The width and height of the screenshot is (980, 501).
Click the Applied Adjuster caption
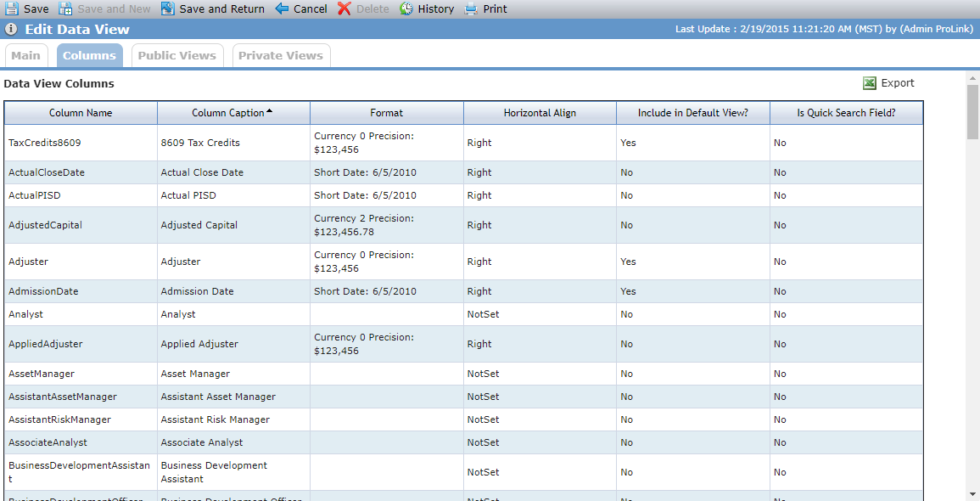(x=199, y=344)
